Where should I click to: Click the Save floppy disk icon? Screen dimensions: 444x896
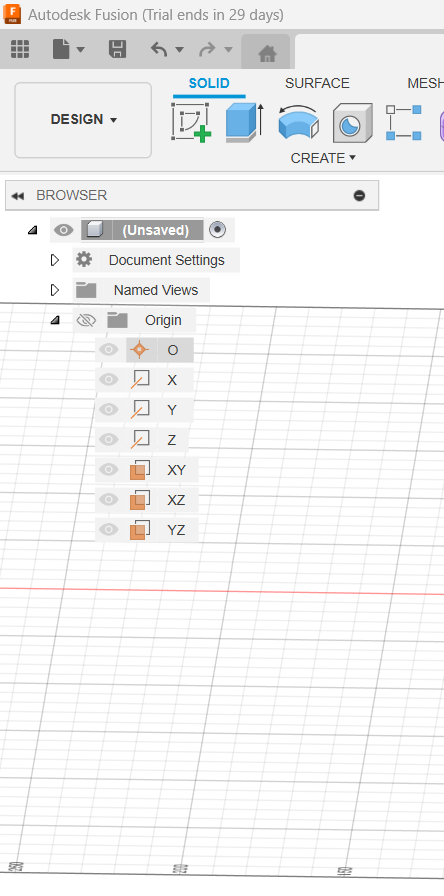tap(117, 49)
